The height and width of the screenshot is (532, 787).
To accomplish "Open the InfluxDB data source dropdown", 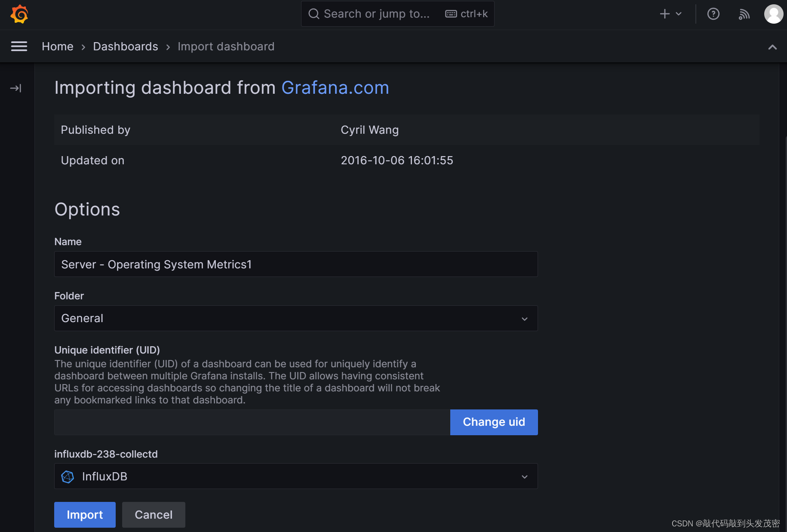I will point(296,476).
